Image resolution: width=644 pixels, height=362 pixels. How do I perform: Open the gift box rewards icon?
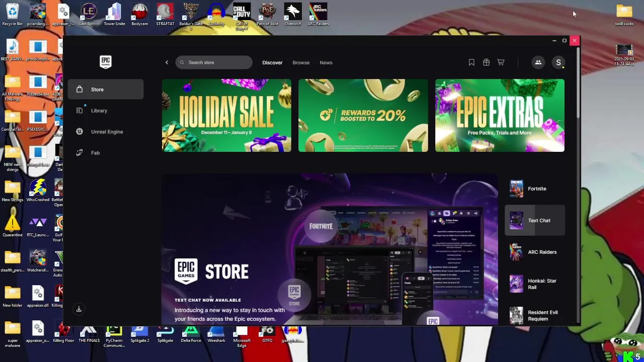coord(486,62)
